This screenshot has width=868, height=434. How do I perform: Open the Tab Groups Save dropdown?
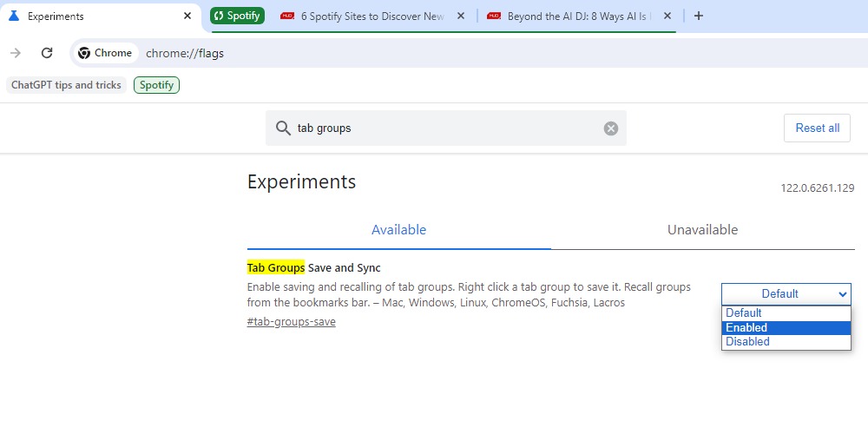pos(786,294)
